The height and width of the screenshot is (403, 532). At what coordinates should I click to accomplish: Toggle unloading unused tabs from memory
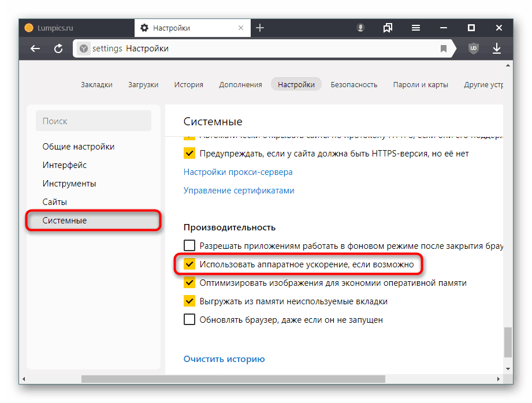tap(189, 301)
